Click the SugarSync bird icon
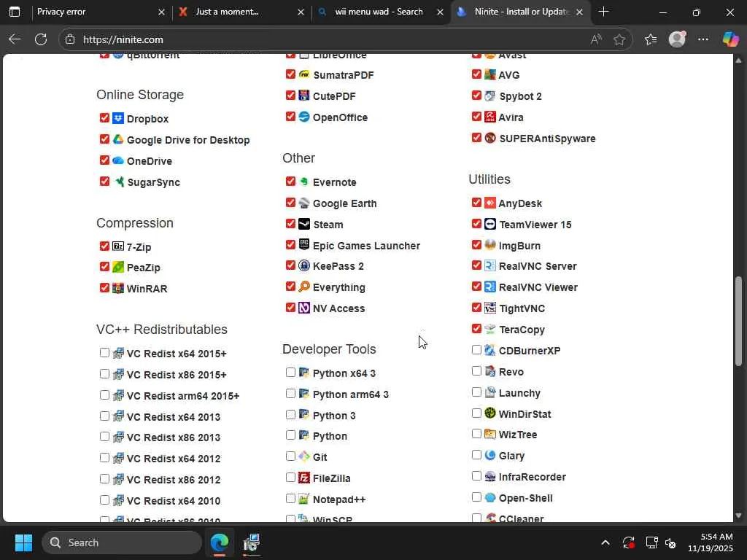 pyautogui.click(x=118, y=182)
